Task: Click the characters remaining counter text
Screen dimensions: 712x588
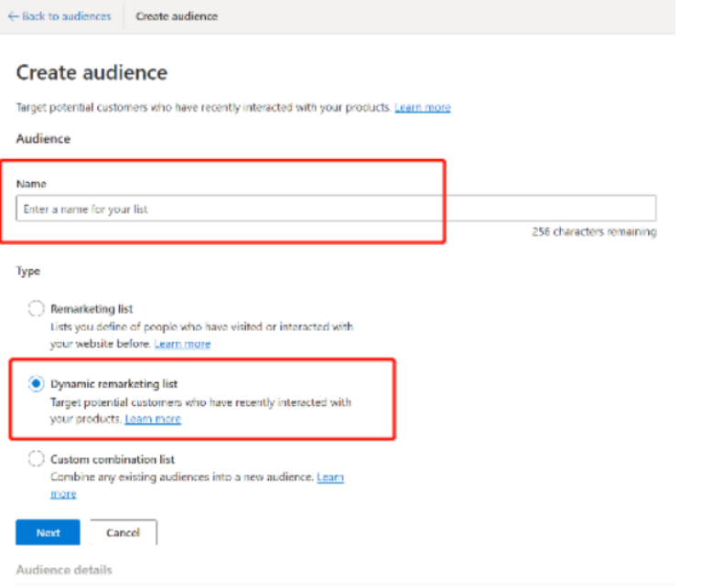Action: (x=594, y=232)
